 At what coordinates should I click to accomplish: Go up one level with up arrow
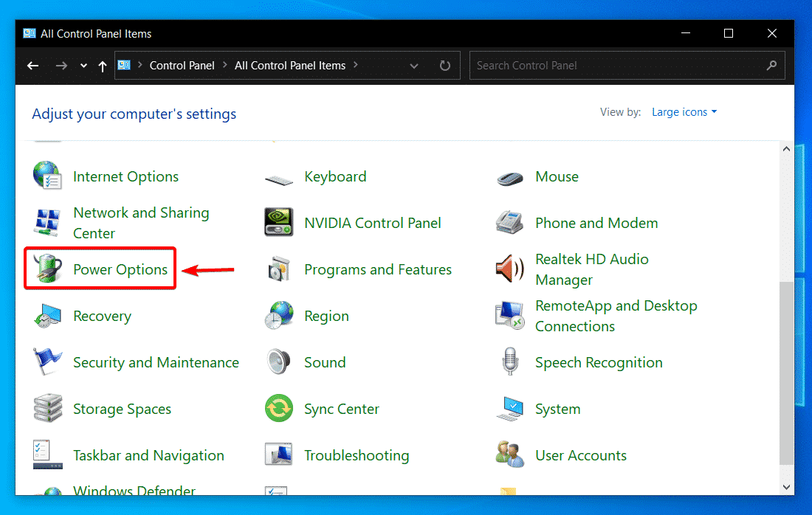click(103, 66)
